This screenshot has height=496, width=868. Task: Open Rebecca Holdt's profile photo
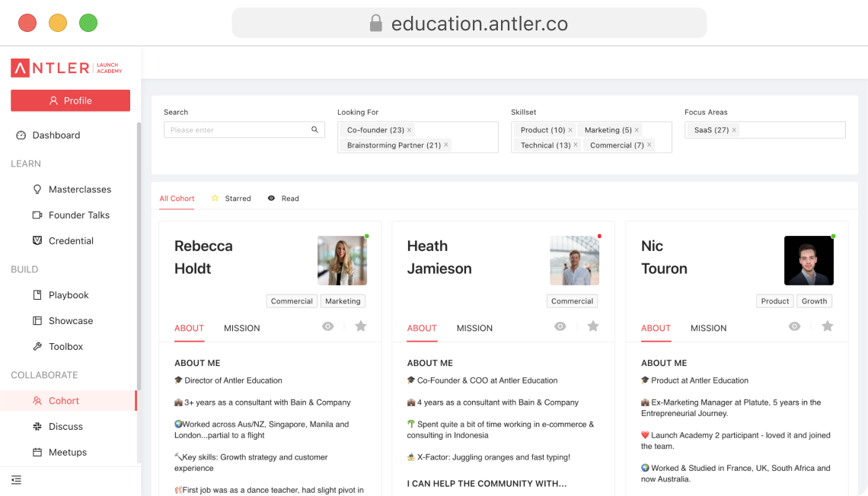tap(342, 260)
